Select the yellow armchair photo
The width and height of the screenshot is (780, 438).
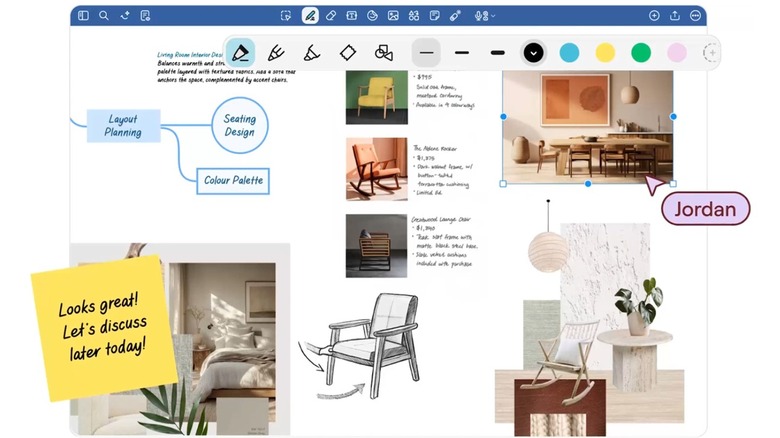pyautogui.click(x=377, y=97)
